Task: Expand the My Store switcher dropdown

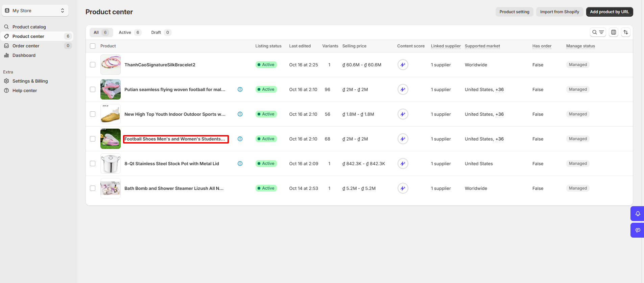Action: tap(35, 10)
